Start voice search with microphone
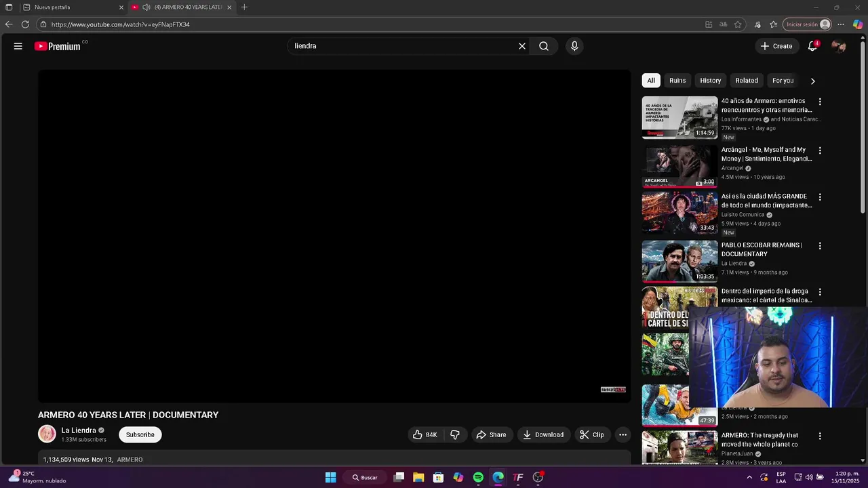Screen dimensions: 868x488 [574, 46]
